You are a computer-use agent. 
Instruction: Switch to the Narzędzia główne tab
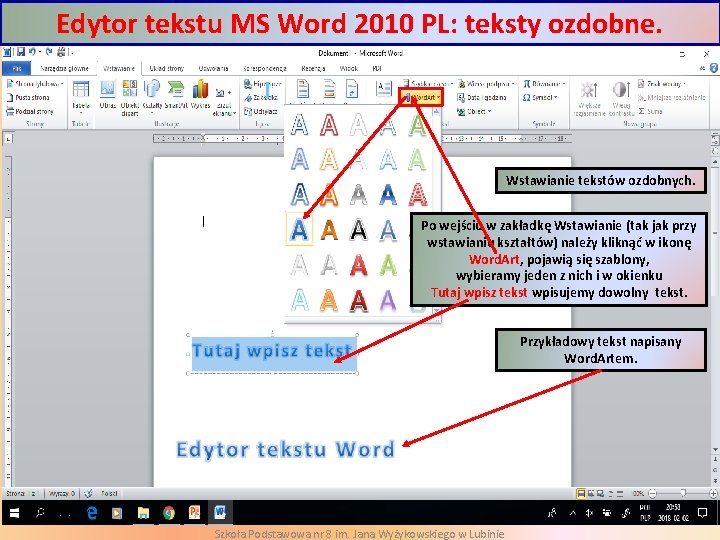64,68
